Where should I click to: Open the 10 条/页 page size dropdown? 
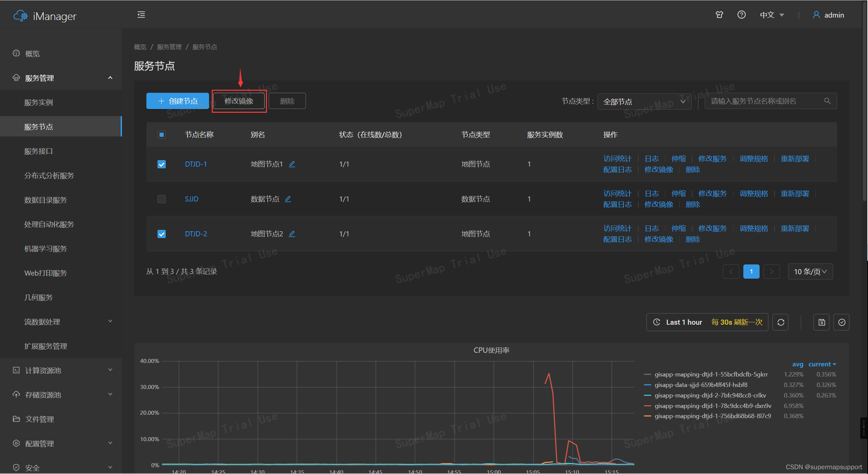pos(810,272)
